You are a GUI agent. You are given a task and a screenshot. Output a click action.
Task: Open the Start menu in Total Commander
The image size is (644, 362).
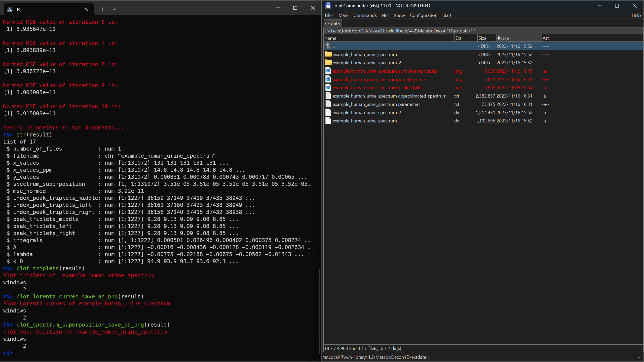tap(447, 15)
